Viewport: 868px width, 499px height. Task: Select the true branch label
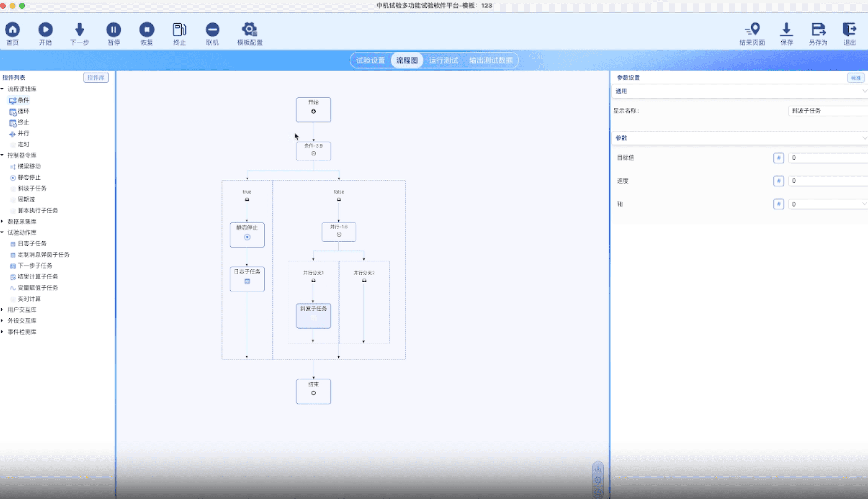247,192
